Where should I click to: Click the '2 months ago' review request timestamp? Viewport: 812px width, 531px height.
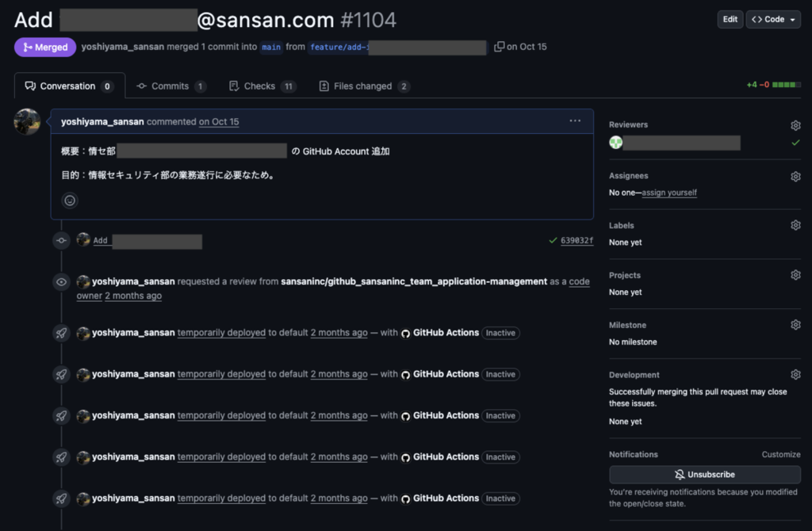(133, 296)
